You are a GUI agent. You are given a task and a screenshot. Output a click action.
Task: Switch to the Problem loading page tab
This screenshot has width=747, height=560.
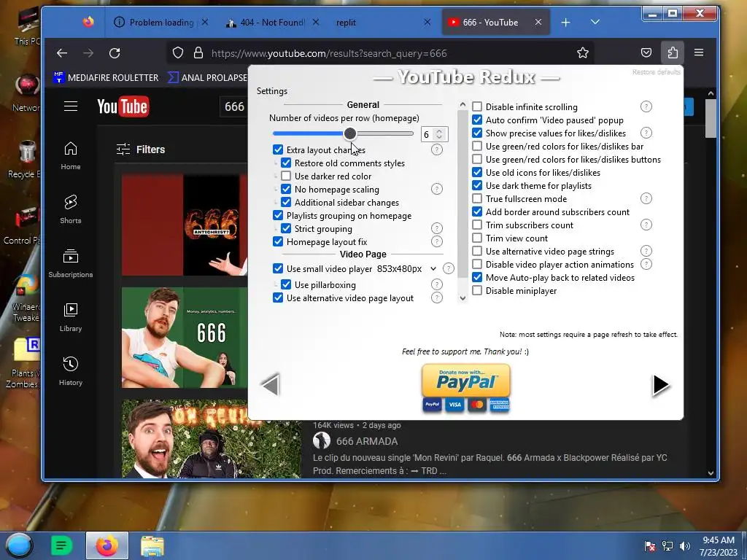[161, 23]
